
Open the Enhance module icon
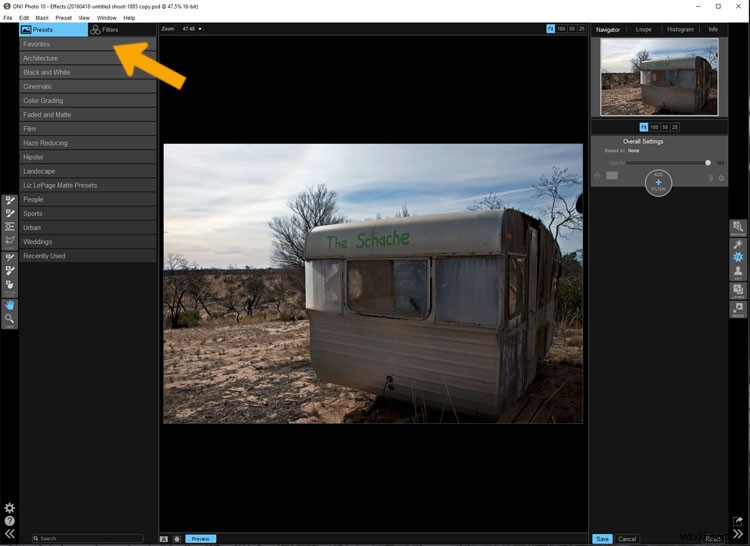(x=738, y=244)
